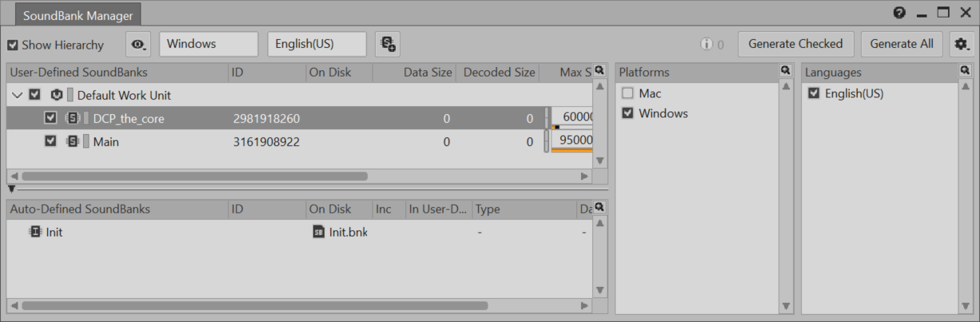Click the Generate Checked button
The width and height of the screenshot is (980, 322).
(795, 45)
